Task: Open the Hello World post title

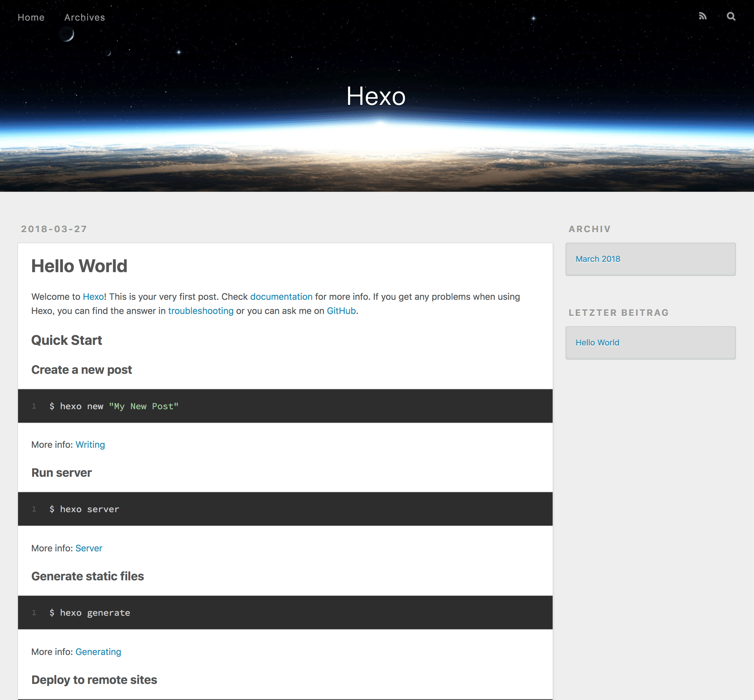Action: point(79,266)
